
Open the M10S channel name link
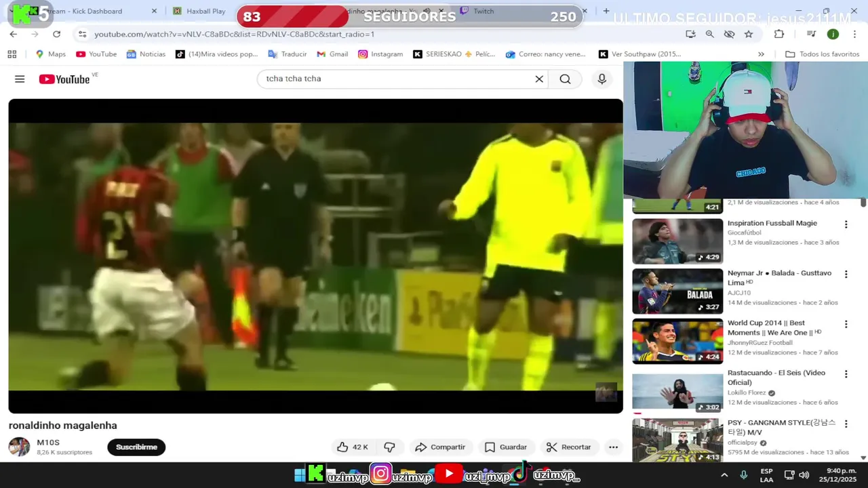(x=48, y=443)
